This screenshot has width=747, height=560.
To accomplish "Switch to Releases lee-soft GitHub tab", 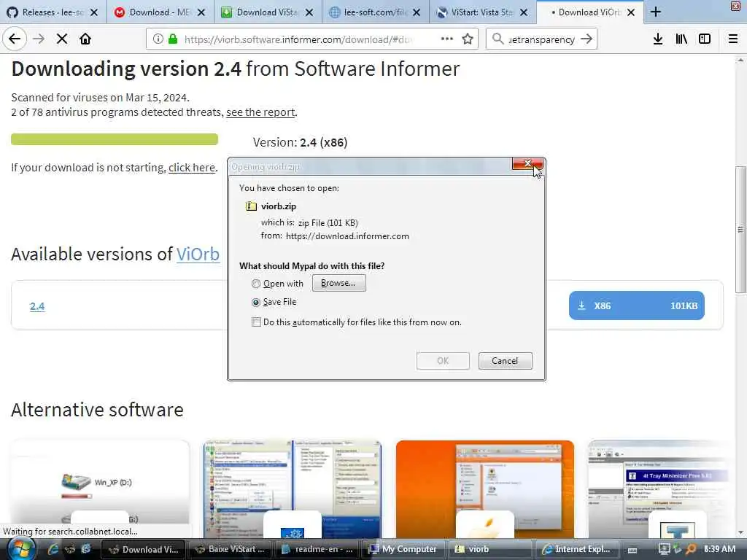I will click(53, 12).
